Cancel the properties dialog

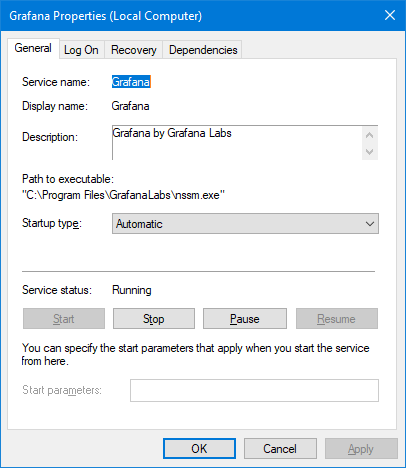tap(280, 448)
